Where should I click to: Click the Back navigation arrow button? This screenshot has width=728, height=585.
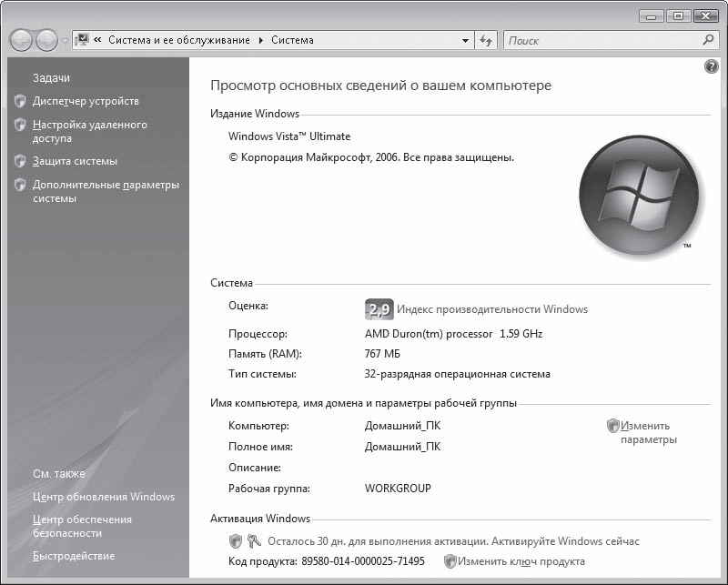(x=21, y=40)
